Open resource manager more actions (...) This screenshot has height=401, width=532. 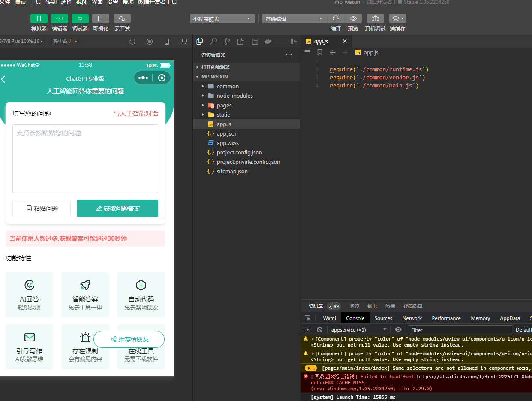coord(289,55)
